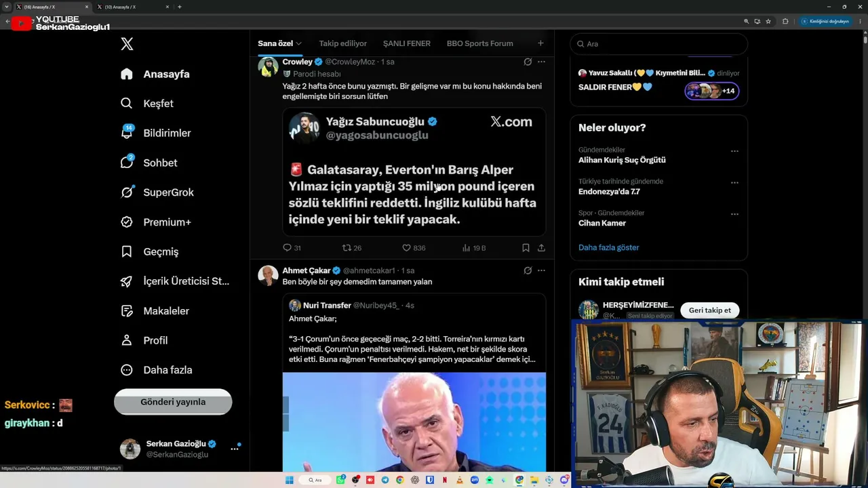The height and width of the screenshot is (488, 868).
Task: Open Sohbet chat messages
Action: point(149,163)
